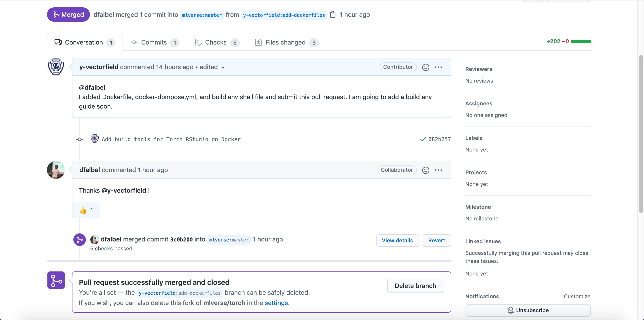Click the Delete branch button

pyautogui.click(x=415, y=286)
